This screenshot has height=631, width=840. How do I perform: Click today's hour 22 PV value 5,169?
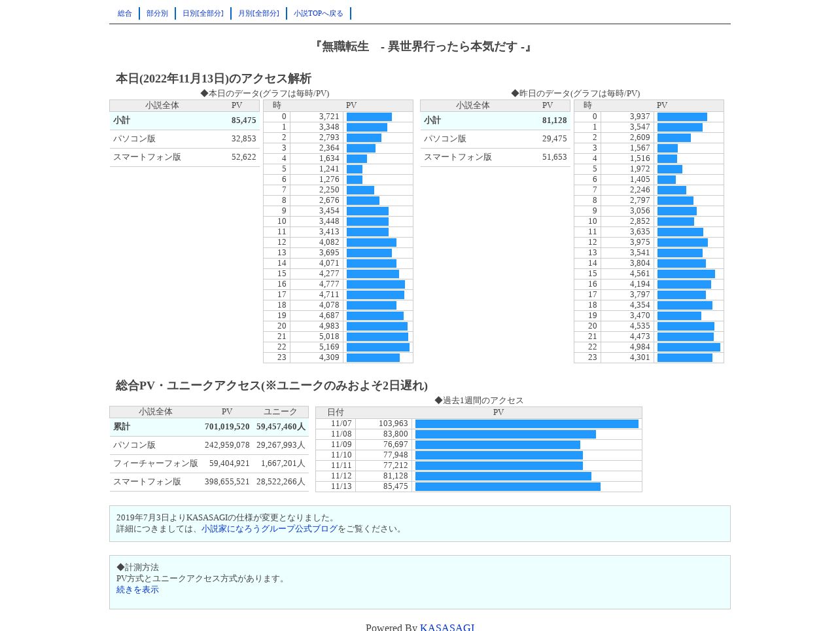(x=329, y=348)
